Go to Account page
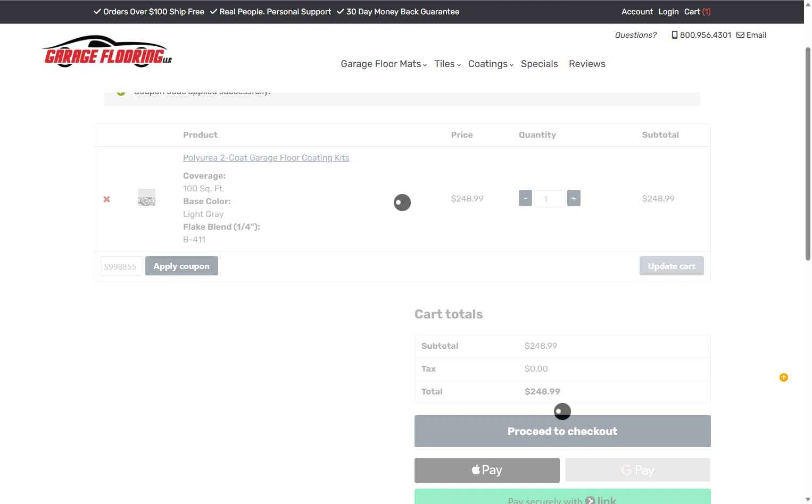The image size is (812, 504). tap(637, 12)
